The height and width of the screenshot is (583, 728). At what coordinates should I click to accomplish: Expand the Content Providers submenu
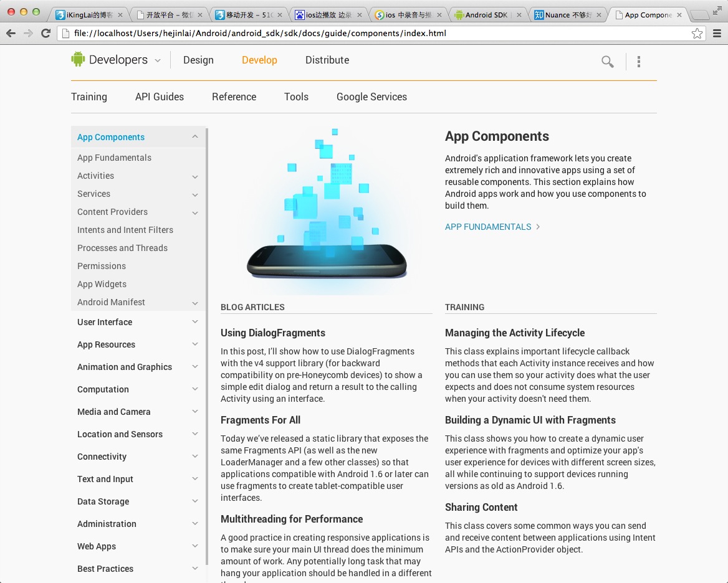tap(195, 213)
